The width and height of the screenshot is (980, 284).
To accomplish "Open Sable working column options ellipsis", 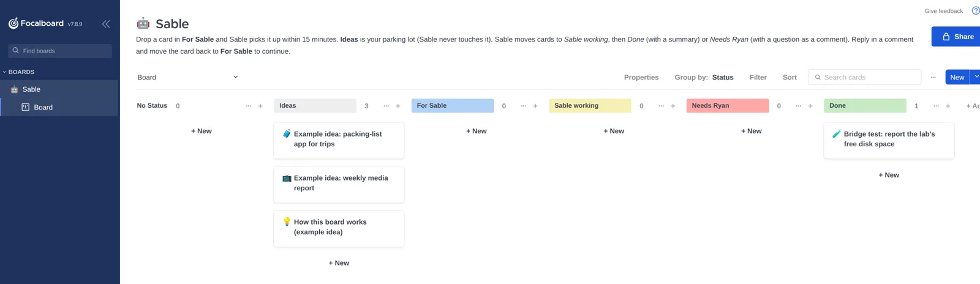I will pyautogui.click(x=661, y=106).
